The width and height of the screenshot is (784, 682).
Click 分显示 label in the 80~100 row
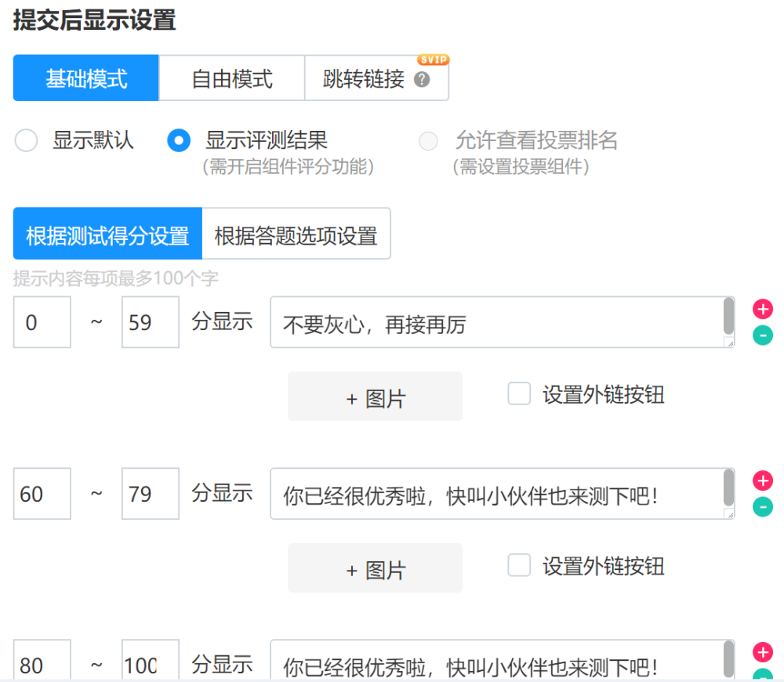coord(222,664)
